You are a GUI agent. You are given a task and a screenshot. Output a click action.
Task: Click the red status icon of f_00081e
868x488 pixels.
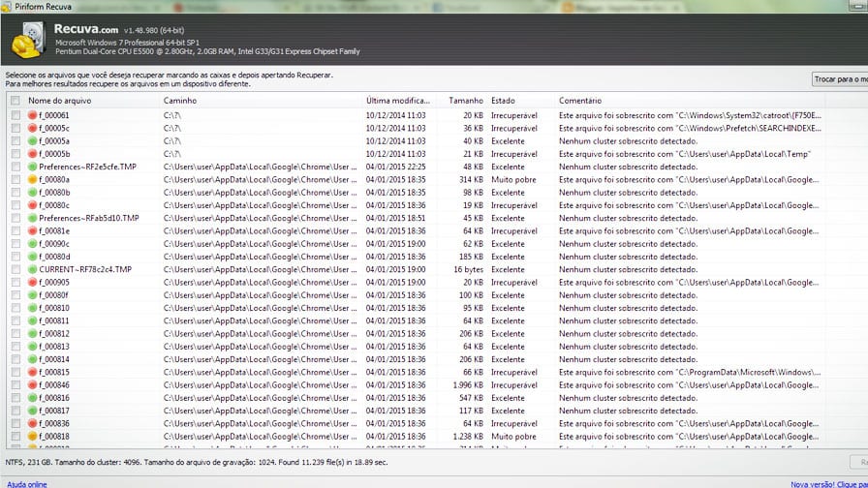[33, 230]
